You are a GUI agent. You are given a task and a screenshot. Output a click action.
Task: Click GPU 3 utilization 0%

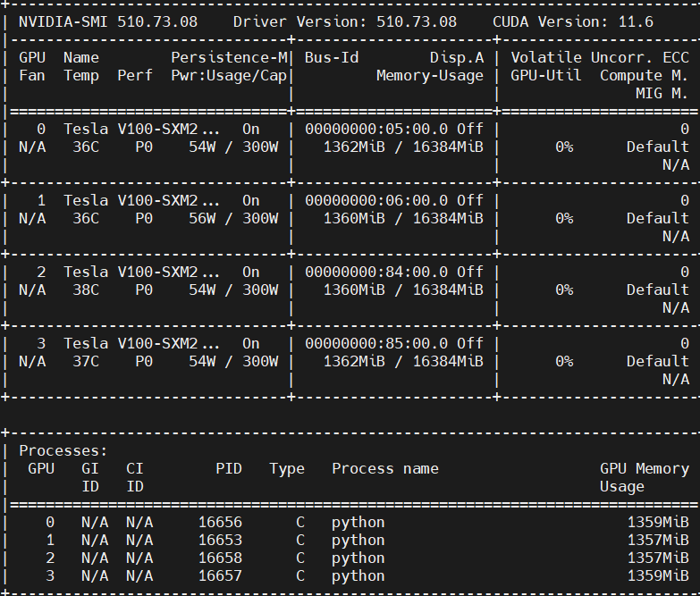564,361
